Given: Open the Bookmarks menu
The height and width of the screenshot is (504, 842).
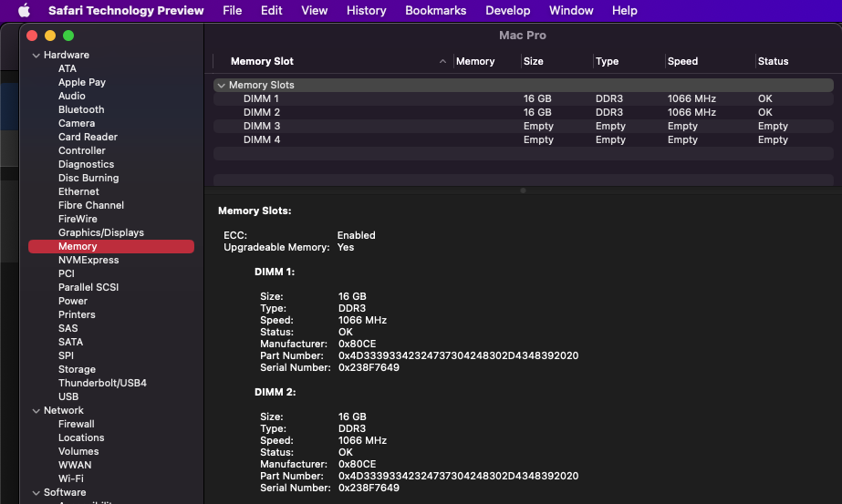Looking at the screenshot, I should point(435,11).
